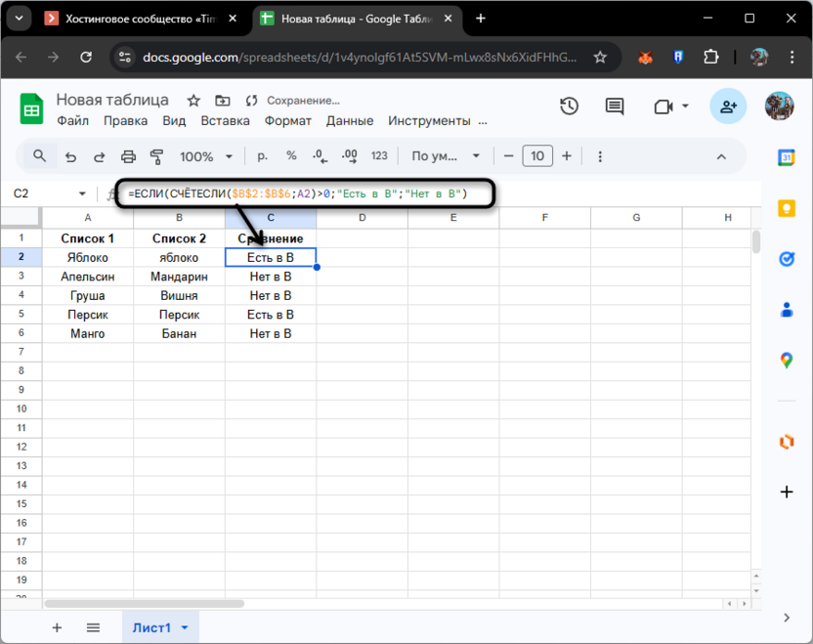The height and width of the screenshot is (644, 813).
Task: Open the Инструменты menu
Action: [429, 121]
